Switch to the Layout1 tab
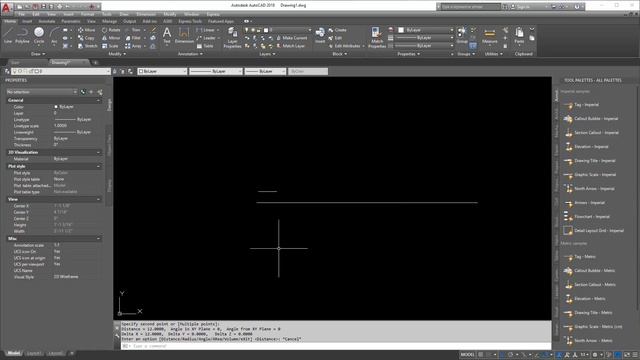The width and height of the screenshot is (640, 360). [x=34, y=353]
